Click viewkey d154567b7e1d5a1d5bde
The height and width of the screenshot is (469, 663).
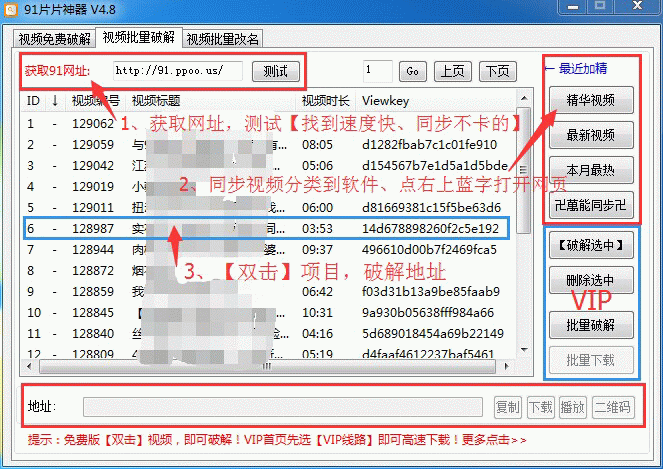pyautogui.click(x=435, y=165)
